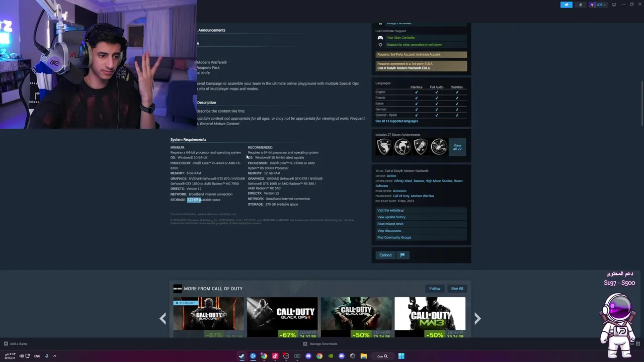Click the ENG language indicator
This screenshot has width=644, height=362.
(x=37, y=356)
